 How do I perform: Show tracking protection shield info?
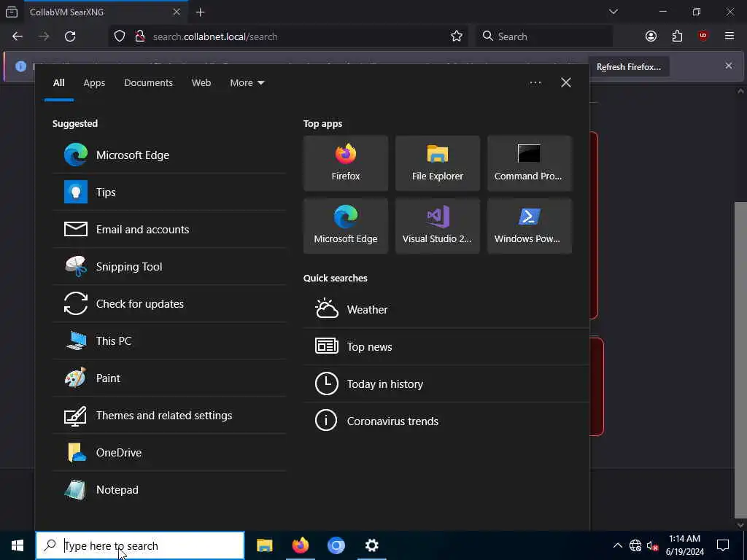click(x=120, y=36)
